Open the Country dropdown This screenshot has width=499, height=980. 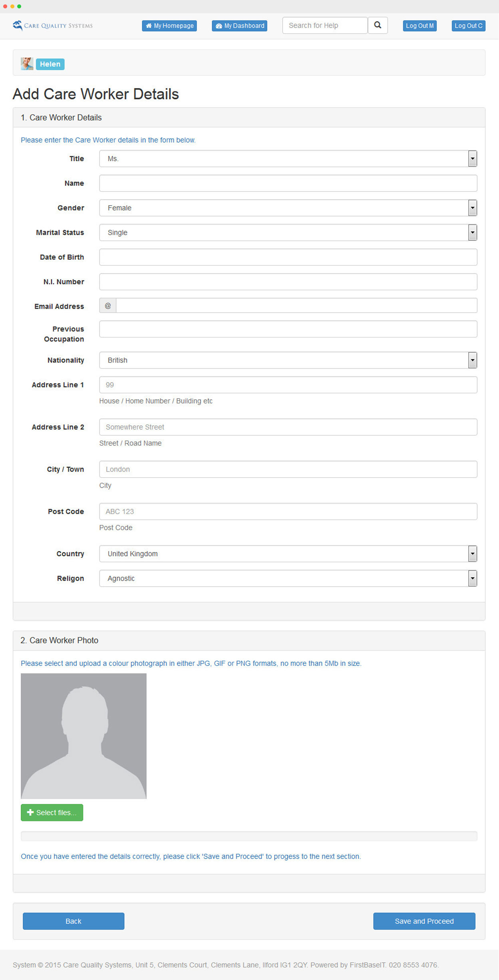(288, 554)
